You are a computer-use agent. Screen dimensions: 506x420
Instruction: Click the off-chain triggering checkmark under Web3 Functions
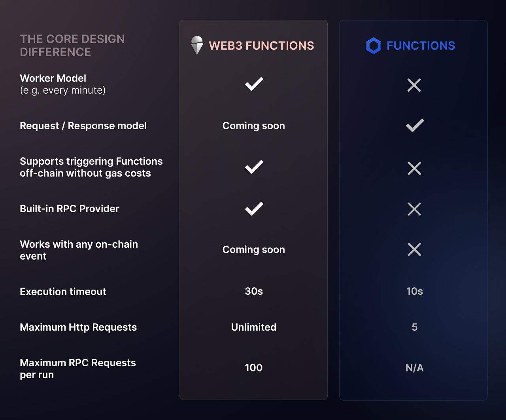click(254, 167)
